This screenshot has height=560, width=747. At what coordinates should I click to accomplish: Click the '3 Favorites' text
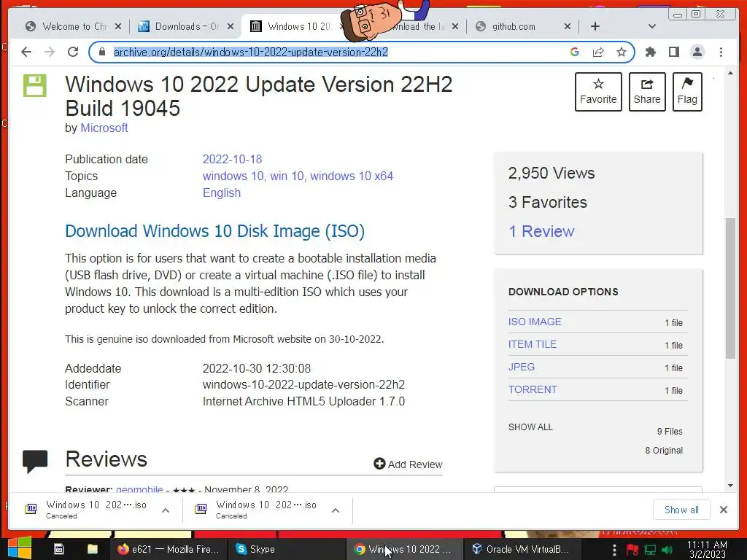coord(547,203)
